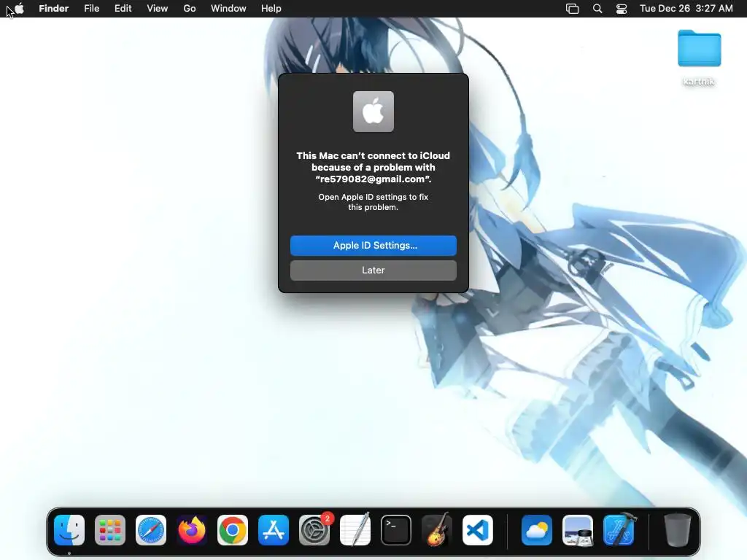Click the date and time clock
The image size is (747, 560).
686,9
